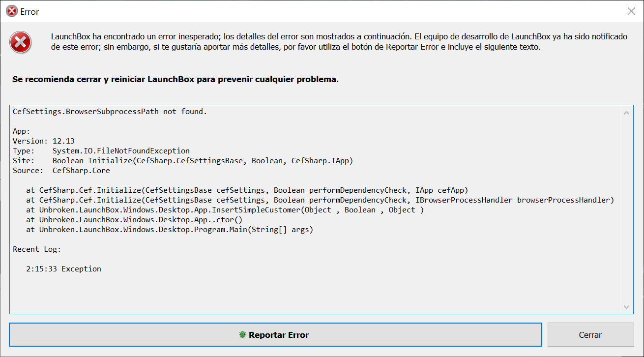
Task: Close the Error dialog window
Action: tap(631, 11)
